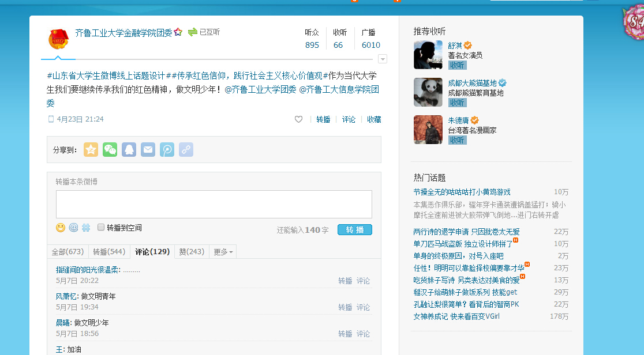Follow 成都大熊猫基地 with 收听 button

click(x=457, y=103)
